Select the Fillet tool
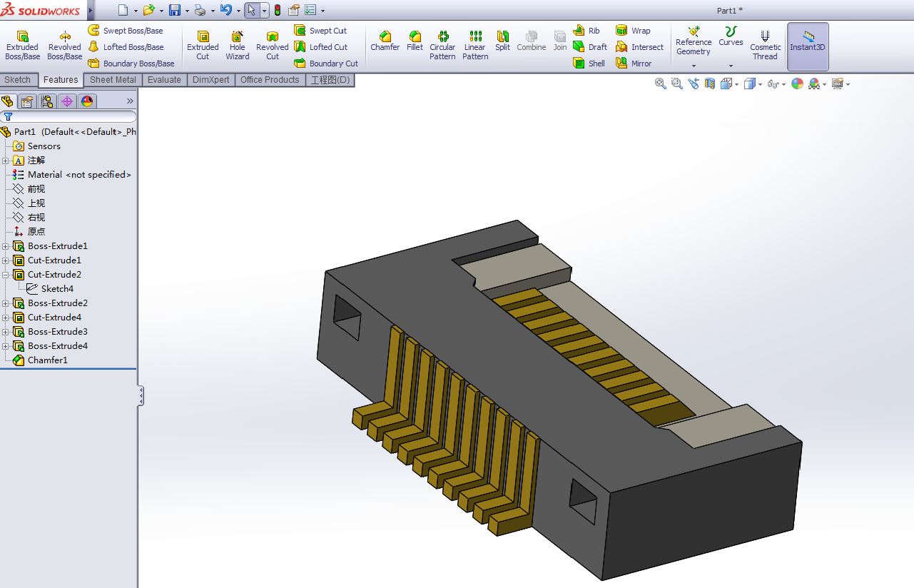 click(x=415, y=41)
